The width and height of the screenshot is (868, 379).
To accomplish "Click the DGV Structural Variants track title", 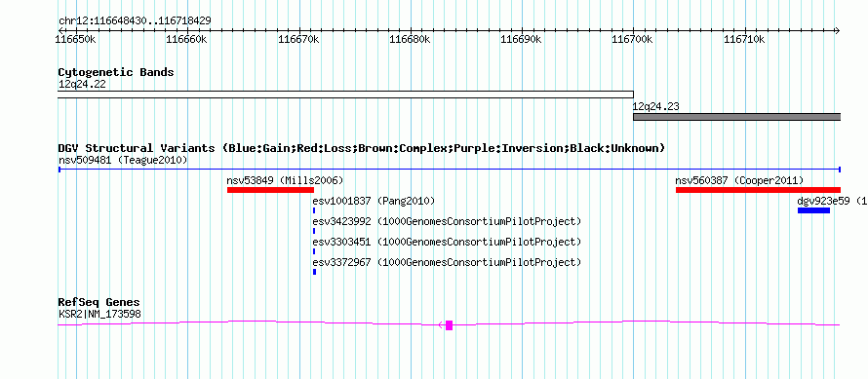I will pos(362,148).
